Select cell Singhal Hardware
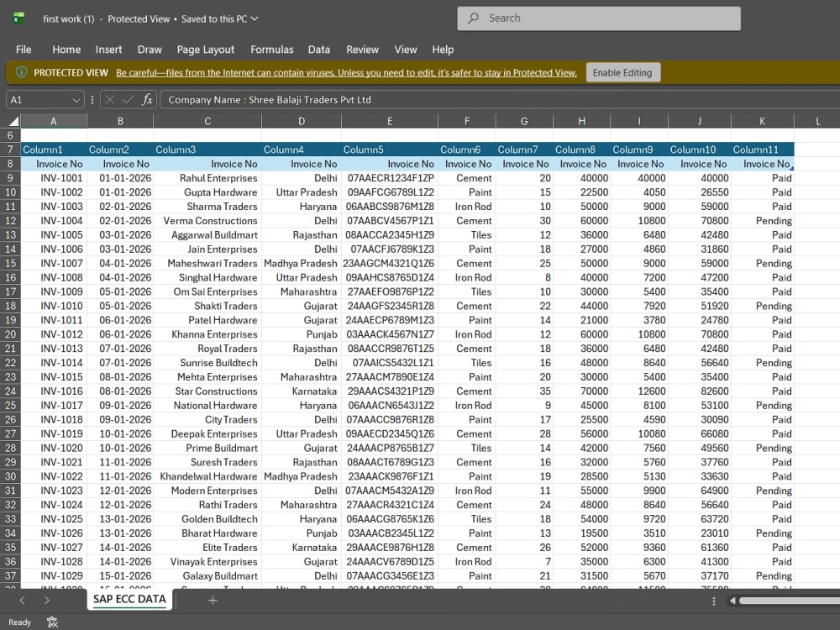This screenshot has width=840, height=630. pyautogui.click(x=207, y=277)
